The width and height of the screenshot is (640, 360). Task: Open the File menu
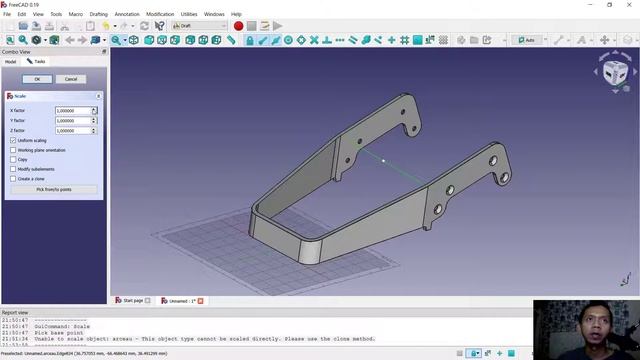point(7,14)
